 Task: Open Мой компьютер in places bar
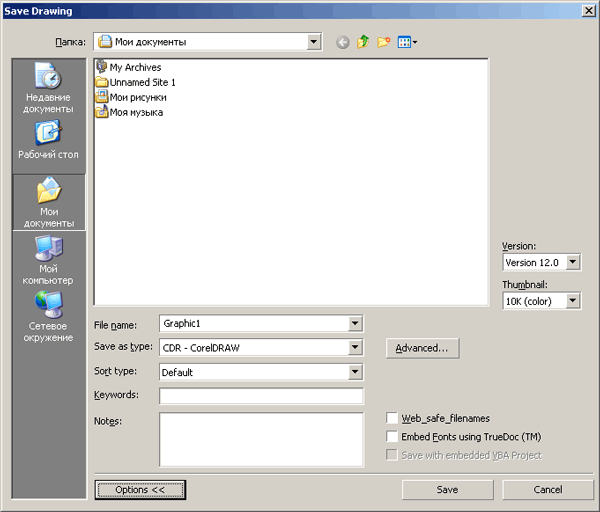click(x=49, y=260)
